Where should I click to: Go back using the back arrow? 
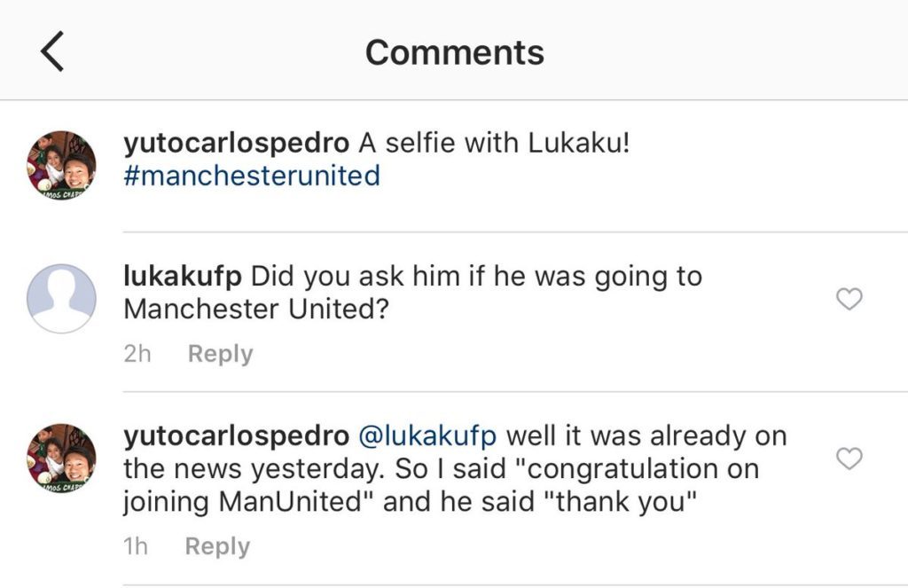tap(52, 52)
